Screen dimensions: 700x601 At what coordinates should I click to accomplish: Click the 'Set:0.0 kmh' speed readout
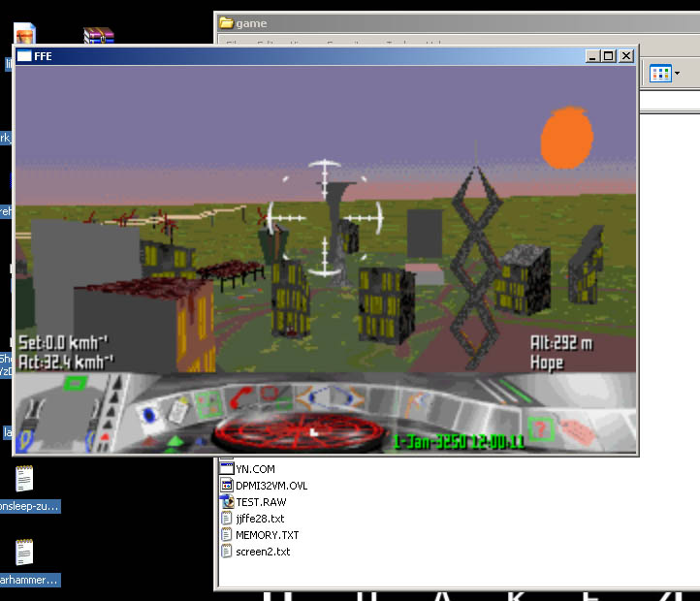point(62,343)
